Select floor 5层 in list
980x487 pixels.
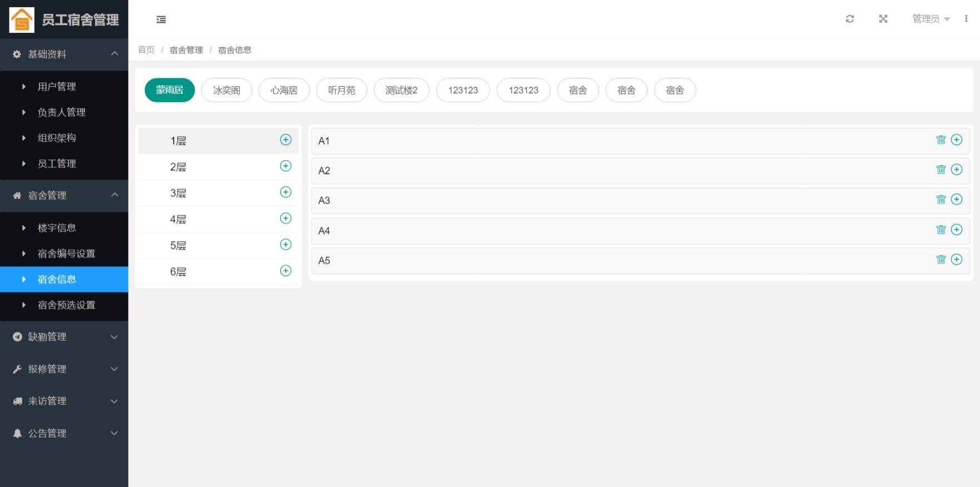pyautogui.click(x=218, y=245)
